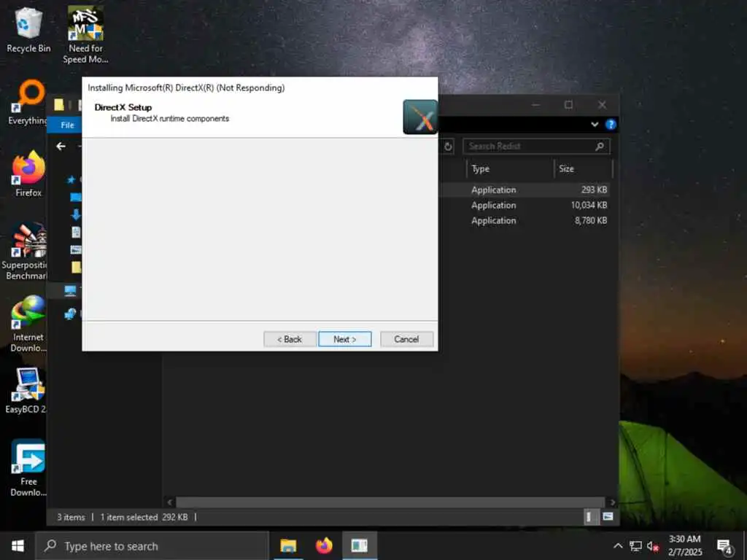Open the Windows Start menu
The height and width of the screenshot is (560, 747).
18,545
